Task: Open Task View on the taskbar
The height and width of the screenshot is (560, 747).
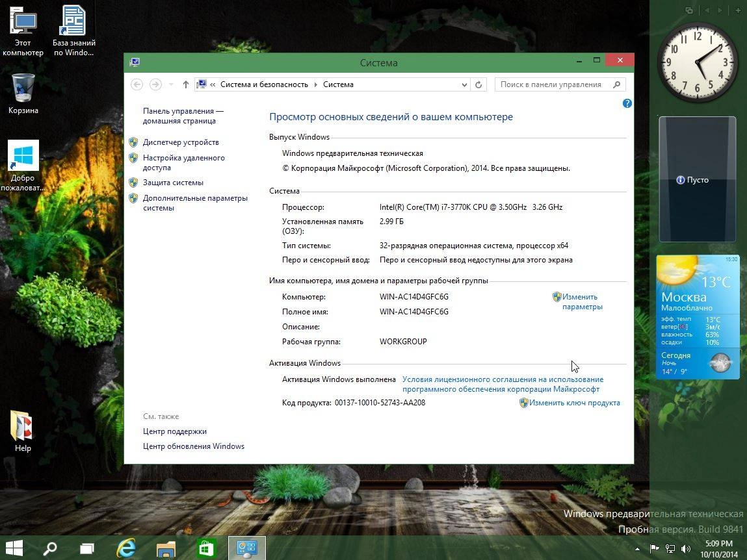Action: pos(86,548)
